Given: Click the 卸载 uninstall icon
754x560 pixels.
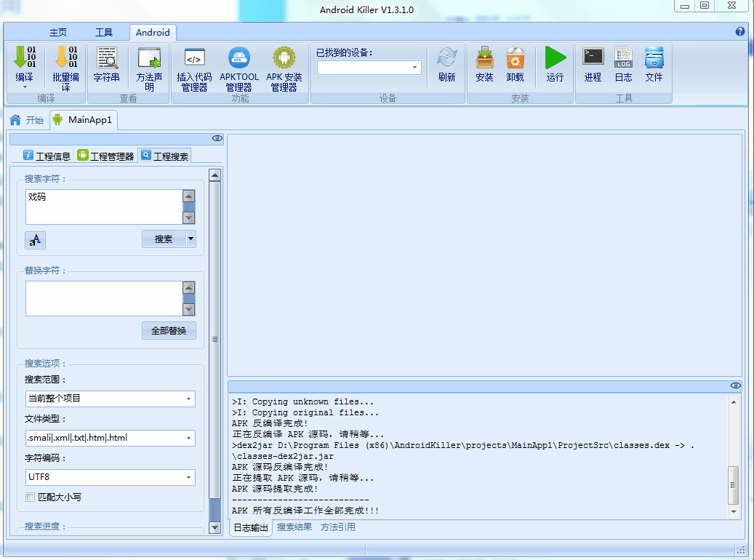Looking at the screenshot, I should pos(515,64).
